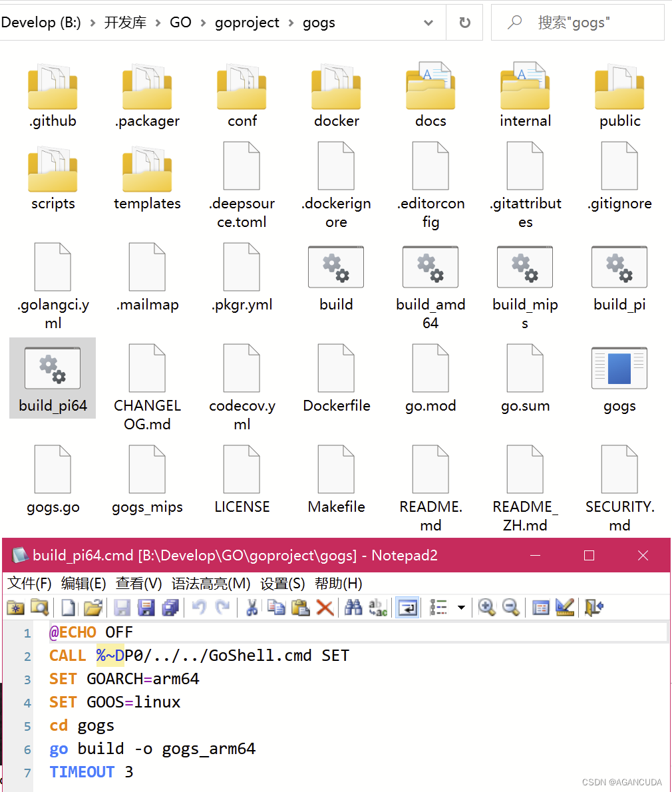
Task: Click the Replace icon on the toolbar
Action: (x=377, y=608)
